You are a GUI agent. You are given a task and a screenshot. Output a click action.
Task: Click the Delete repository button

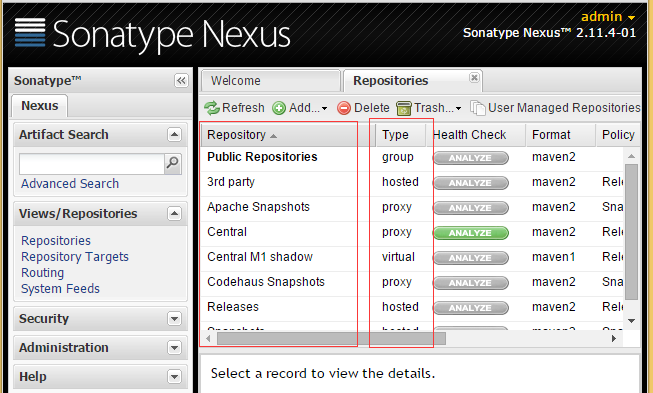coord(363,108)
